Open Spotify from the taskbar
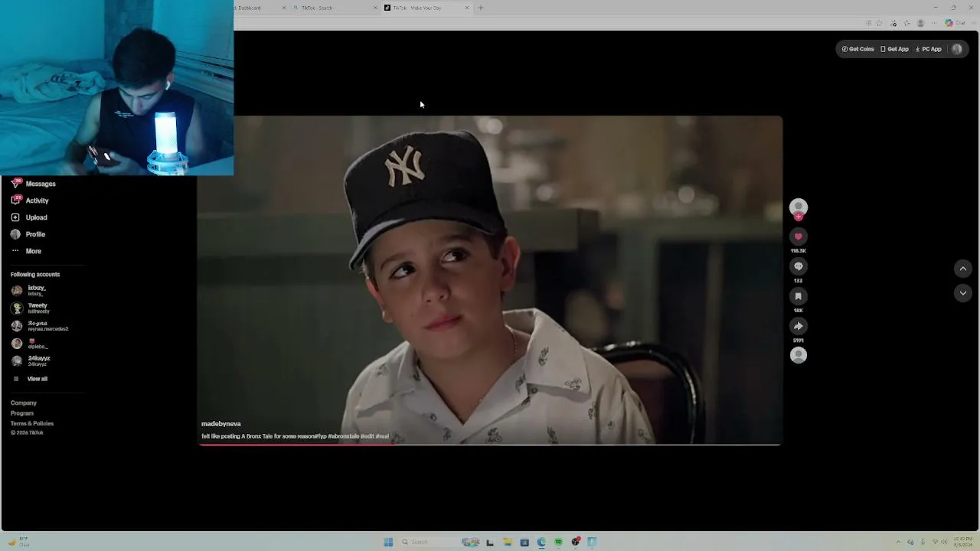980x551 pixels. pos(558,542)
